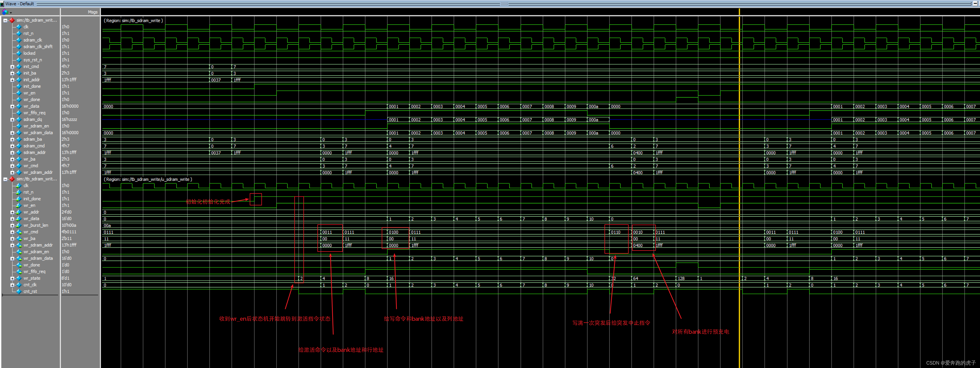Click the init_cmd signal icon
The height and width of the screenshot is (368, 980).
click(x=19, y=67)
